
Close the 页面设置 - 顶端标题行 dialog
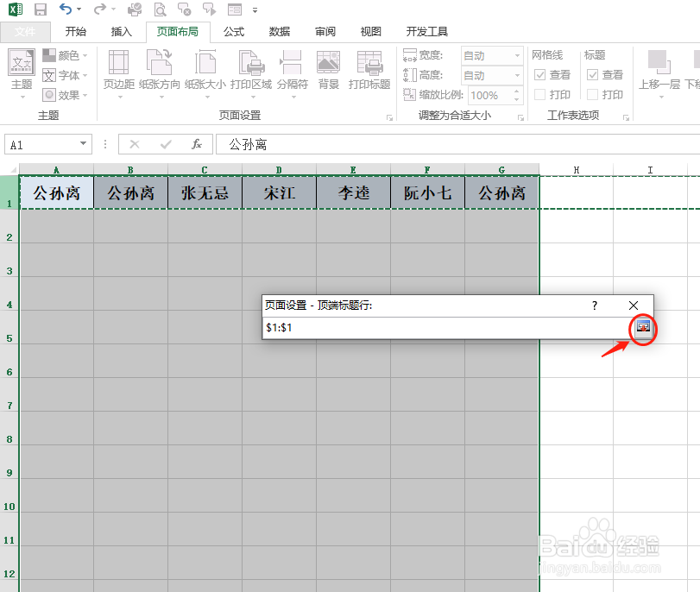point(633,305)
